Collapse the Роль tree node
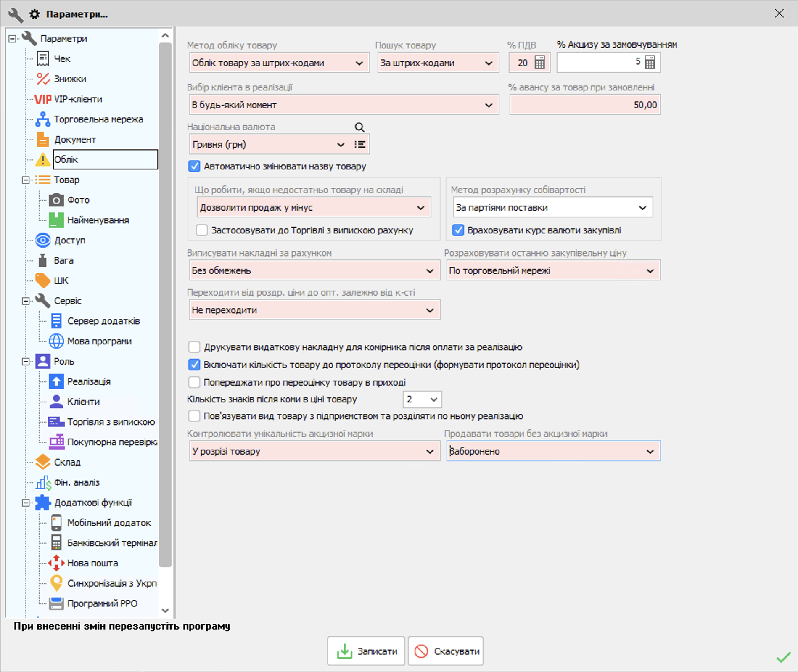The image size is (798, 672). coord(26,362)
